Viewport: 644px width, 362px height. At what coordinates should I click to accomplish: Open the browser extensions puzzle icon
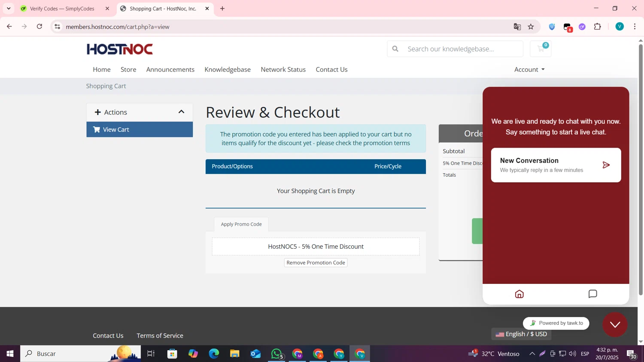click(x=597, y=27)
